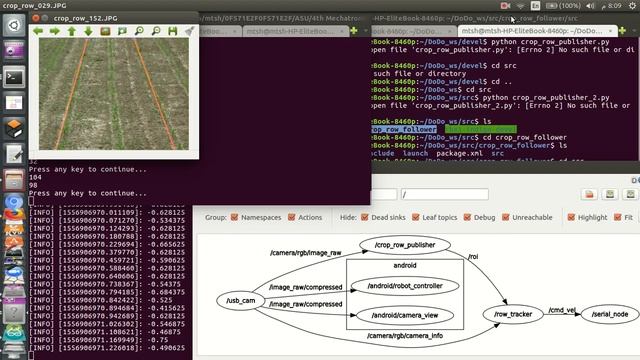Click the package.xml filename in terminal

pos(460,153)
